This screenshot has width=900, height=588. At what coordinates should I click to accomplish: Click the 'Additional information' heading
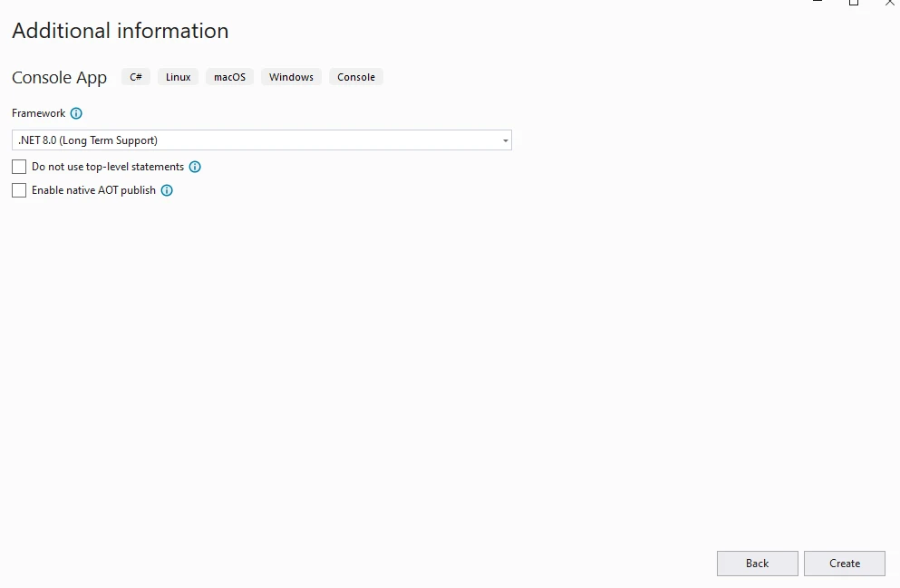[x=120, y=31]
